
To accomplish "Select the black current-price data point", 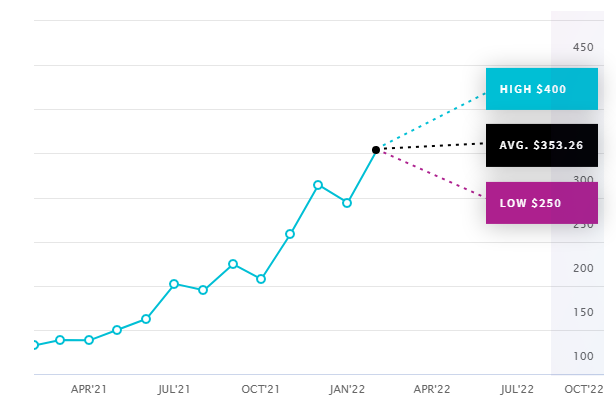I will click(376, 150).
